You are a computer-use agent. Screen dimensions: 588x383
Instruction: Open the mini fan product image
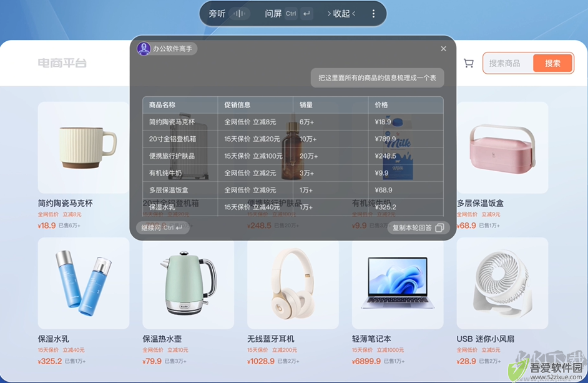[502, 283]
